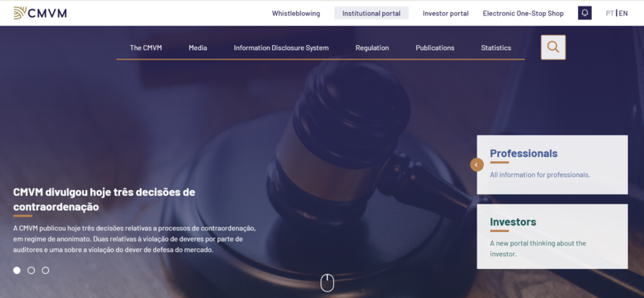The height and width of the screenshot is (298, 644).
Task: Open the Whistleblowing link
Action: coord(295,13)
